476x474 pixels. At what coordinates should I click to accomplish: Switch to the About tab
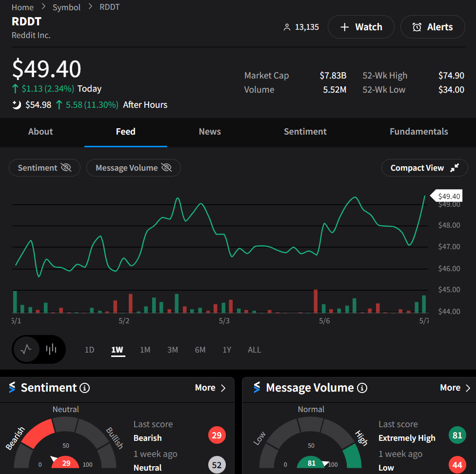click(x=40, y=131)
